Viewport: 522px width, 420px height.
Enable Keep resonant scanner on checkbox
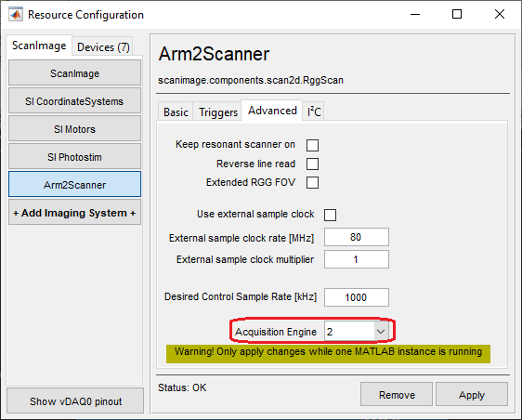click(312, 145)
